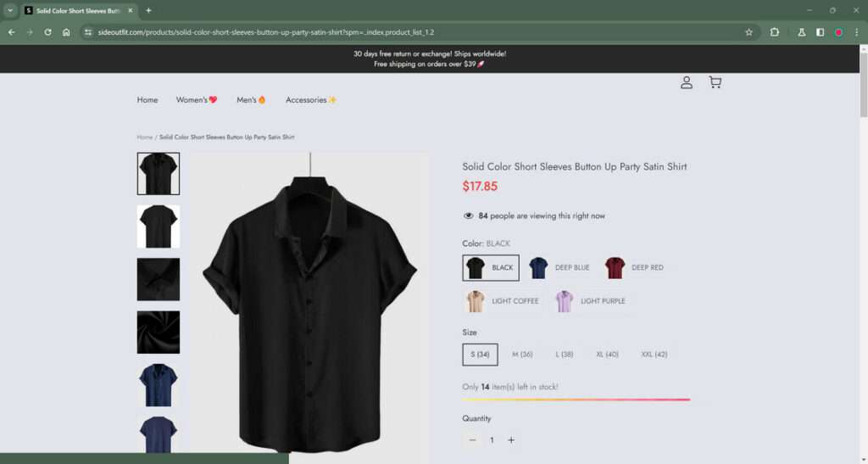Open a new browser tab
This screenshot has height=464, width=868.
[x=148, y=10]
